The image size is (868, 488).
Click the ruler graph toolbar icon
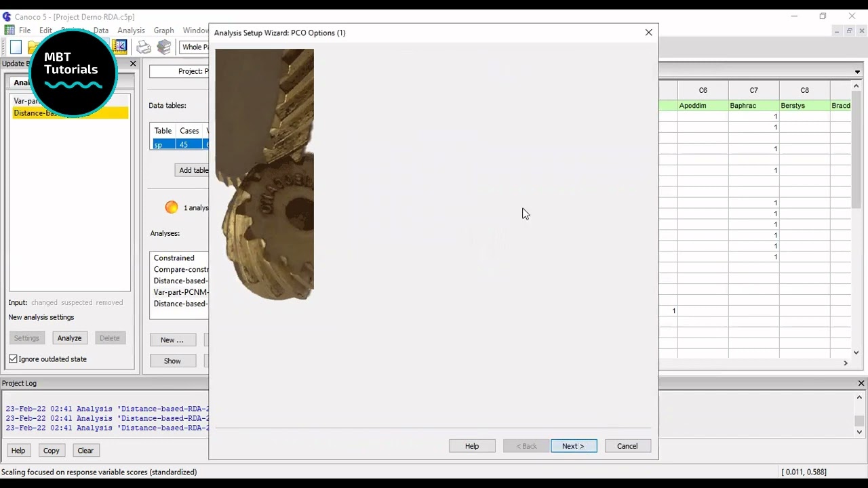pos(119,46)
